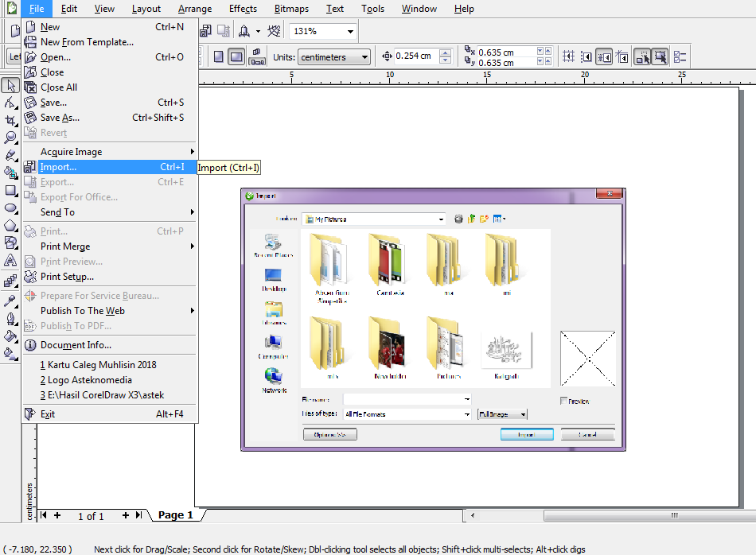756x555 pixels.
Task: Select the Interactive Fill tool
Action: pyautogui.click(x=10, y=354)
